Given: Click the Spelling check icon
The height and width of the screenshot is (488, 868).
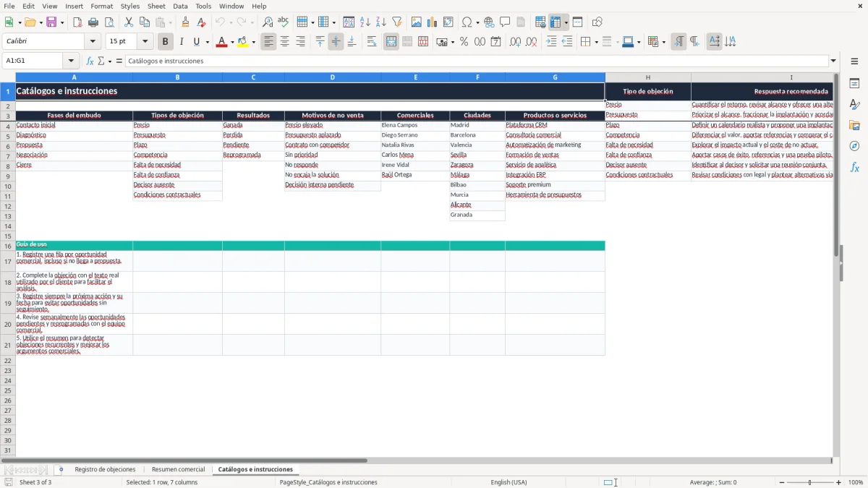Looking at the screenshot, I should (284, 22).
